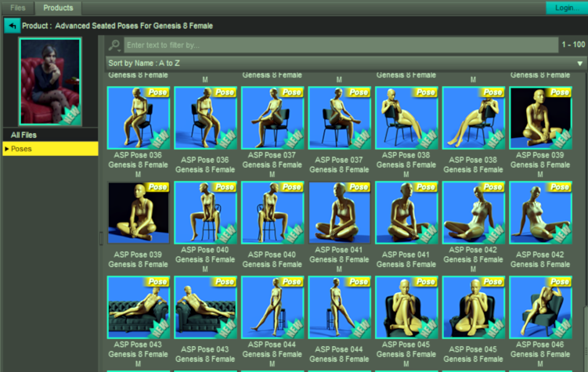This screenshot has width=588, height=372.
Task: Select the All Files category
Action: (50, 135)
